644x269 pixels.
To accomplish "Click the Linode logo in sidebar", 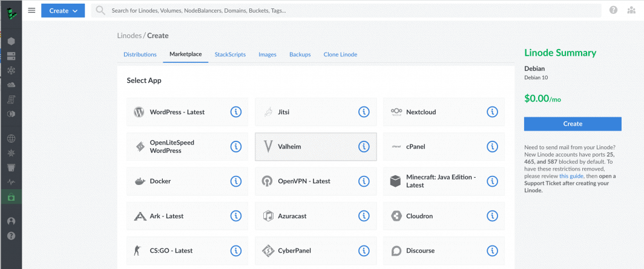I will pyautogui.click(x=11, y=10).
